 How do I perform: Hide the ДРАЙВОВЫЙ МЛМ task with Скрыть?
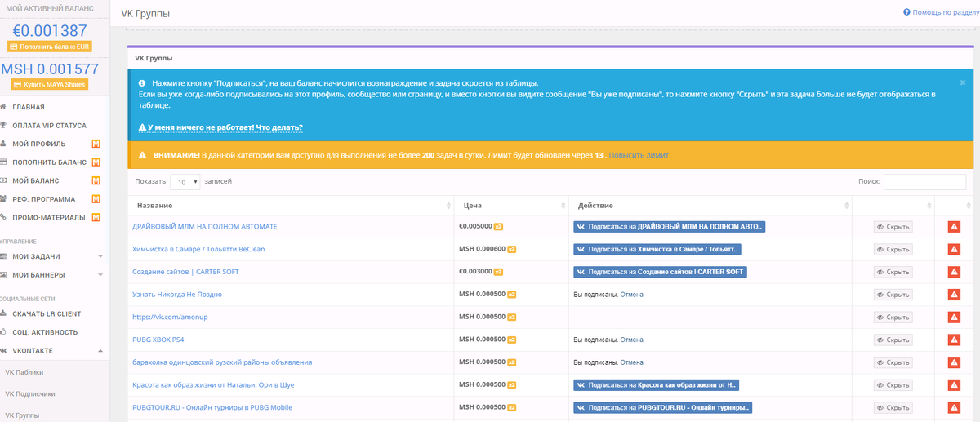point(893,227)
